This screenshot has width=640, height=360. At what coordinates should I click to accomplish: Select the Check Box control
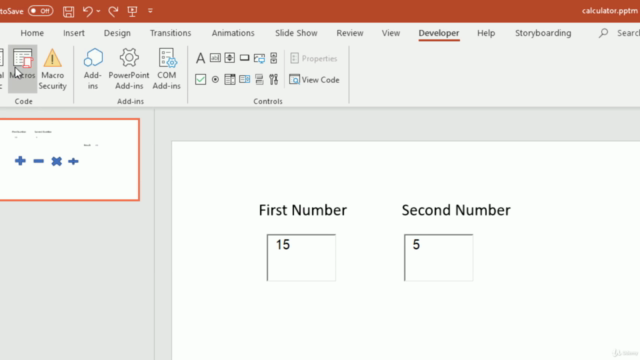coord(200,79)
